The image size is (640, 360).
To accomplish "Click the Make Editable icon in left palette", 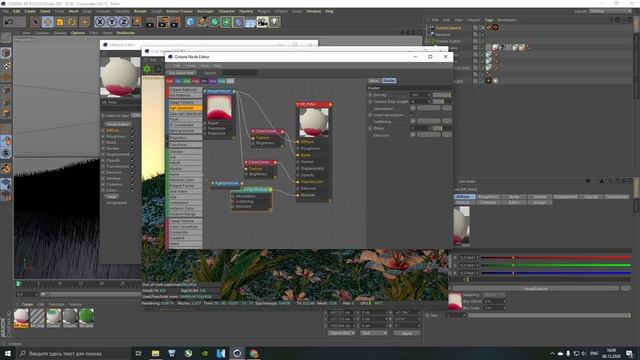I will tap(6, 38).
